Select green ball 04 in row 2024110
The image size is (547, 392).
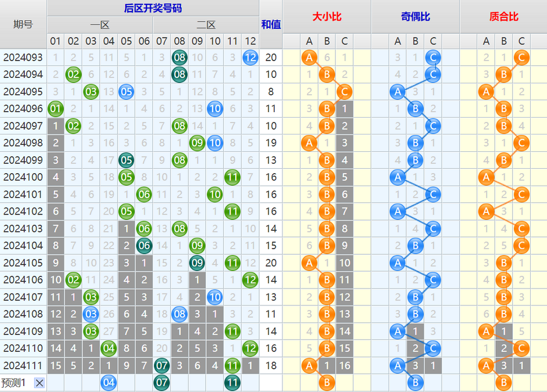(108, 348)
